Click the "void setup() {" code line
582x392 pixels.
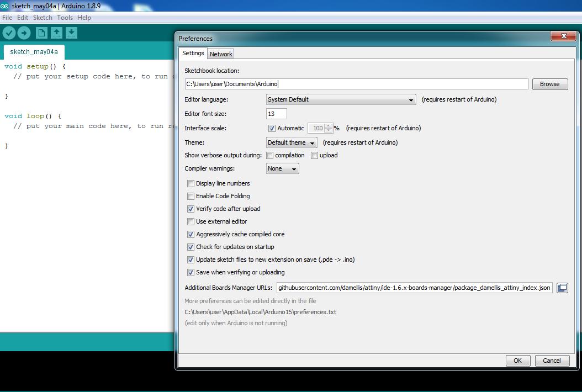click(x=35, y=66)
